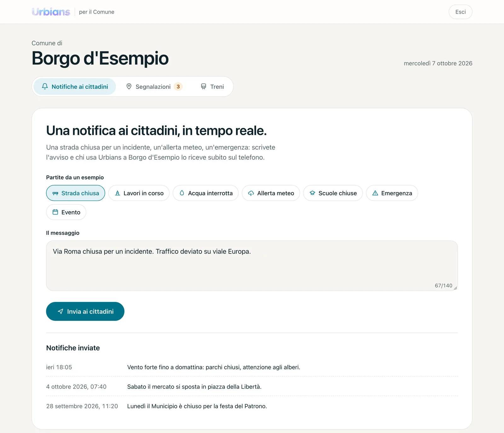504x433 pixels.
Task: Focus the Il messaggio text area
Action: pos(252,266)
